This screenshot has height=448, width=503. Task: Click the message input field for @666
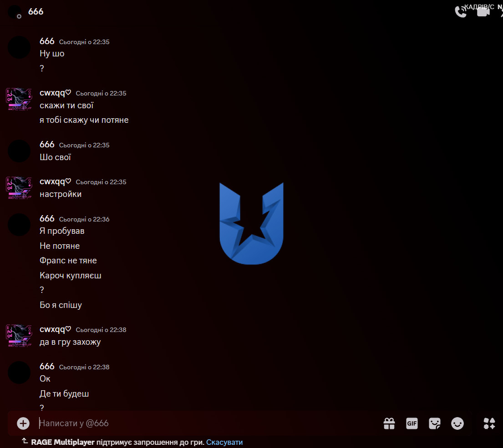pyautogui.click(x=205, y=423)
